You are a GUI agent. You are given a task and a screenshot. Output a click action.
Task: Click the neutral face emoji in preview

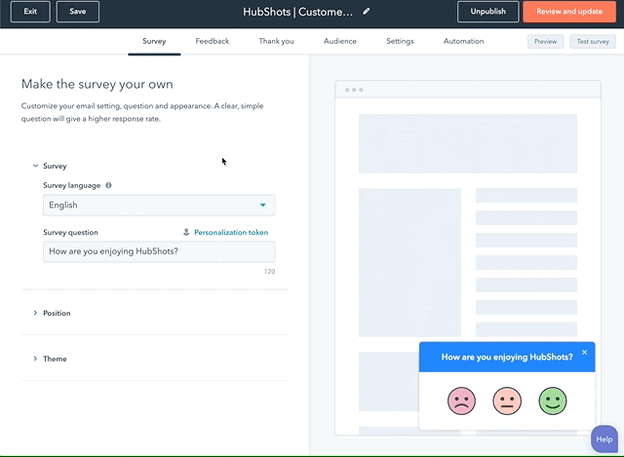point(507,401)
